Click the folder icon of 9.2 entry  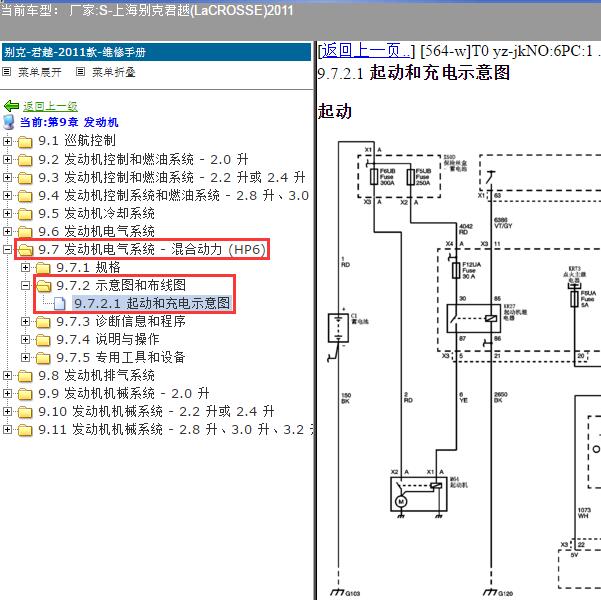click(25, 159)
